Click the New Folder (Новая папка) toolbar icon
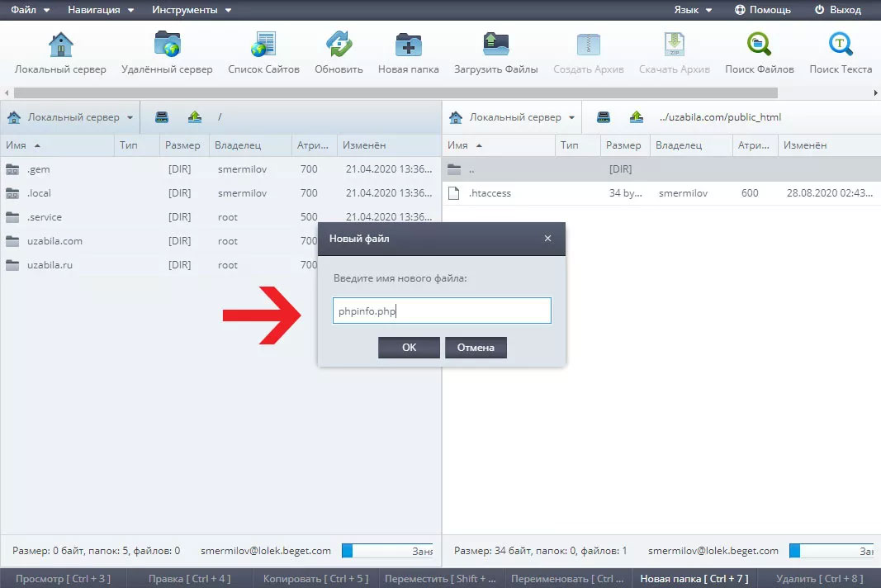The height and width of the screenshot is (588, 881). 408,45
